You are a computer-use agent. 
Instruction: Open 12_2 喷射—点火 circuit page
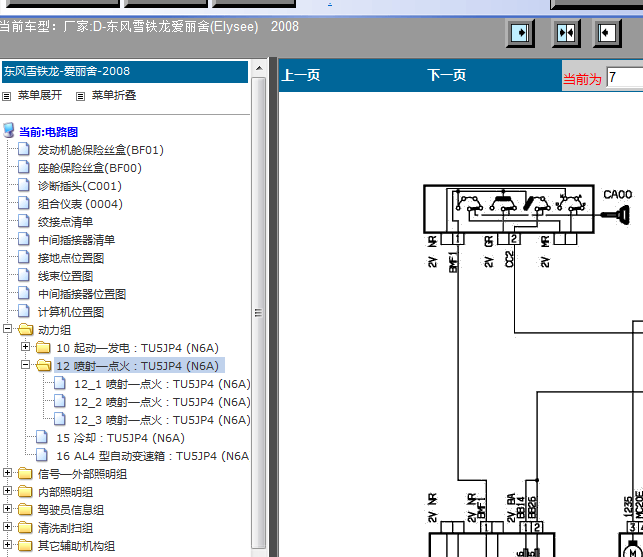tap(161, 402)
